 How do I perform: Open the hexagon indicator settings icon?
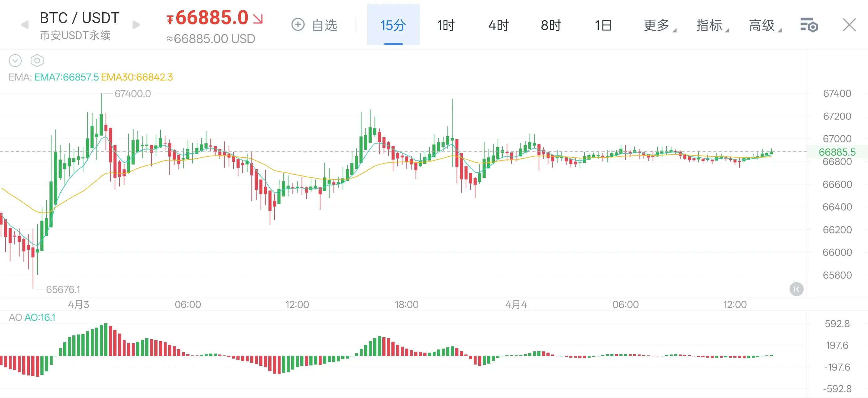37,61
